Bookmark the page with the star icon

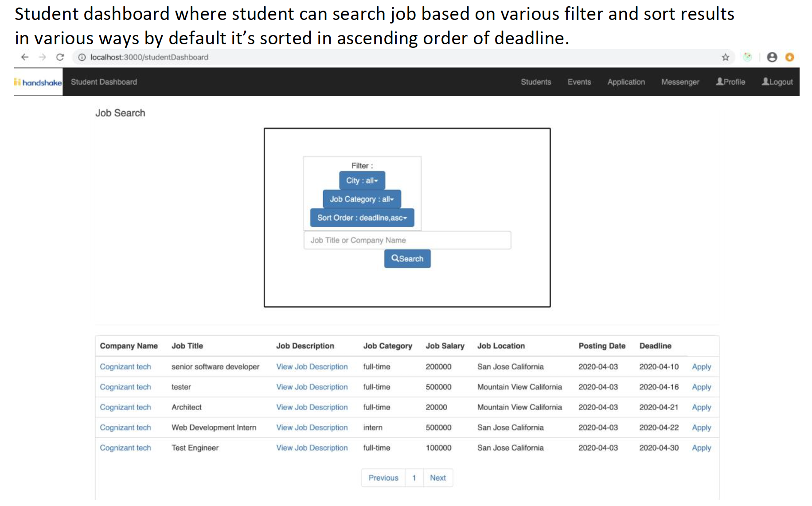pos(725,57)
